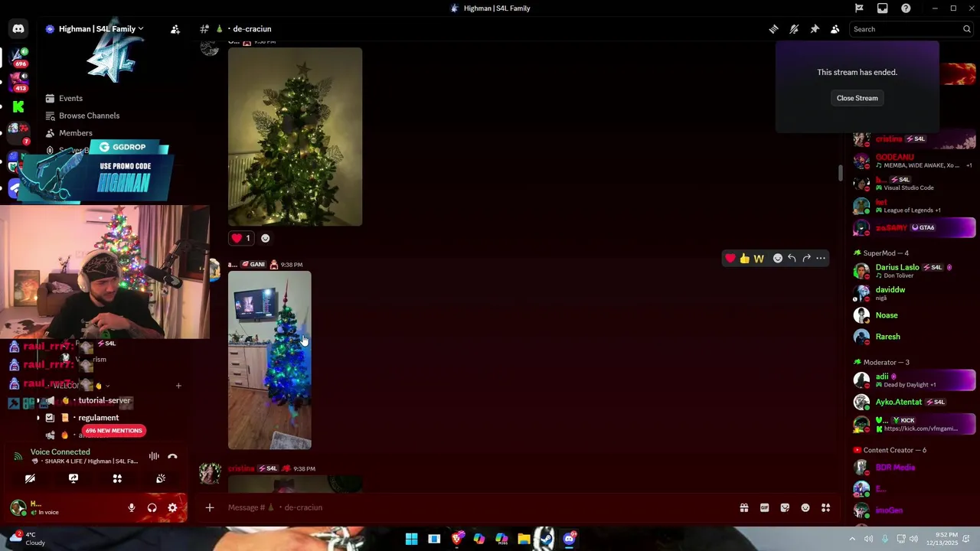Add reaction beside the heart count
The image size is (980, 551).
click(265, 238)
